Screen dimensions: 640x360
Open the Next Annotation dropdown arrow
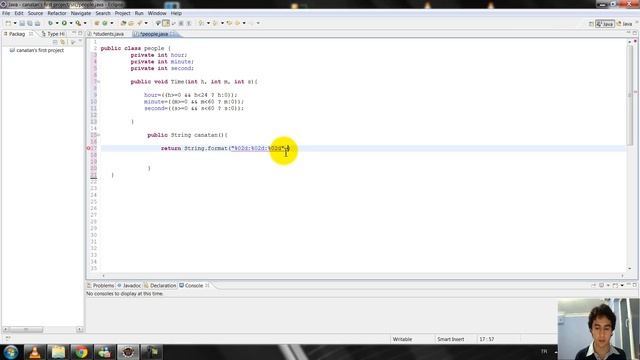[208, 23]
